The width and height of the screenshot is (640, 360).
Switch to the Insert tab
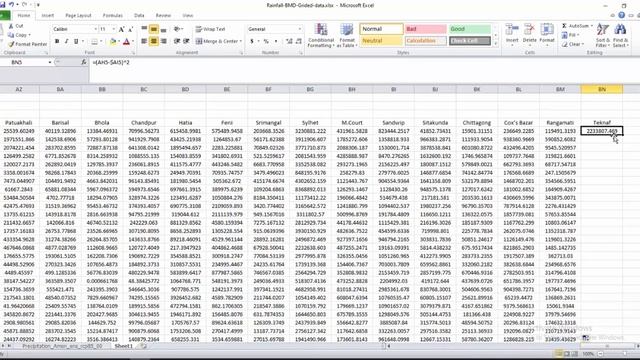pos(48,16)
